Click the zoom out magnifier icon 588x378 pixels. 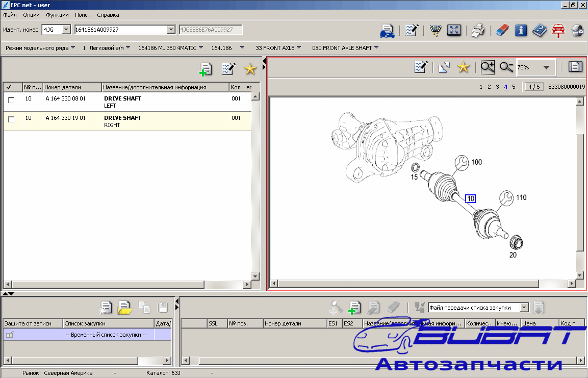506,67
